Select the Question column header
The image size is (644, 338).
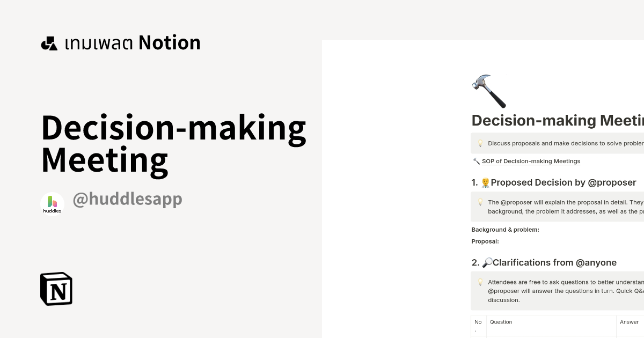tap(501, 322)
